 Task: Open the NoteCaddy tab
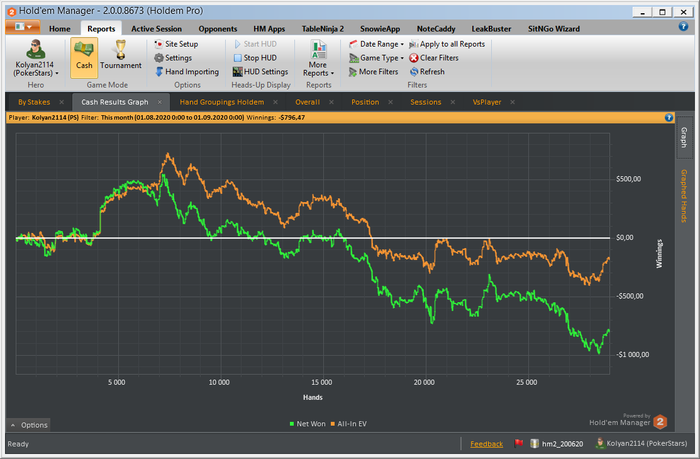point(436,29)
